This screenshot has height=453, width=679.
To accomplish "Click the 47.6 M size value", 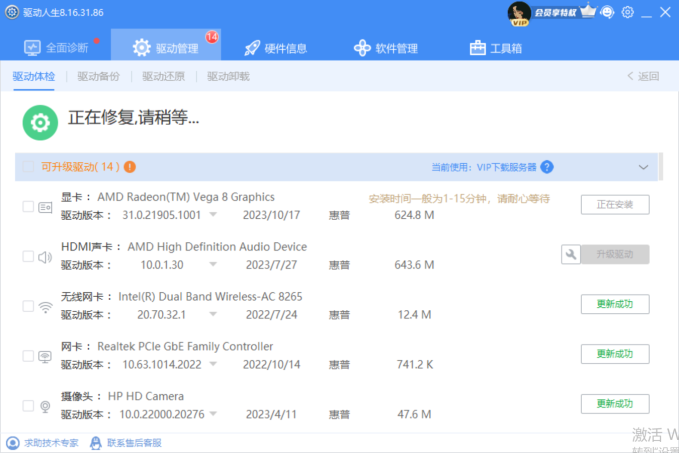I will click(414, 414).
